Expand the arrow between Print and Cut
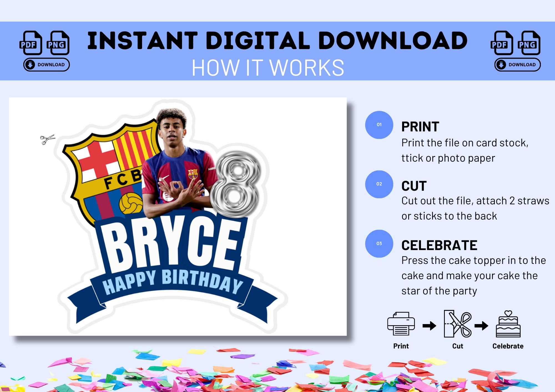The image size is (555, 392). coord(429,326)
